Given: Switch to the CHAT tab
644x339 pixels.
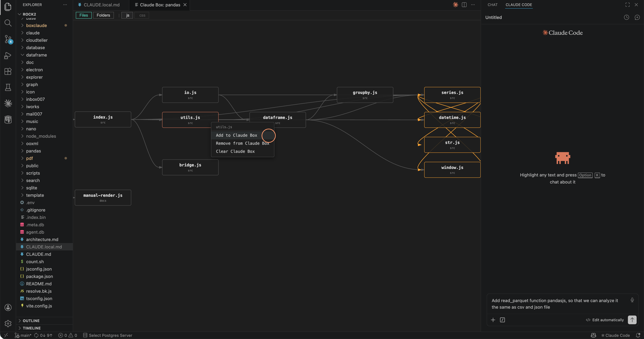Looking at the screenshot, I should tap(493, 5).
